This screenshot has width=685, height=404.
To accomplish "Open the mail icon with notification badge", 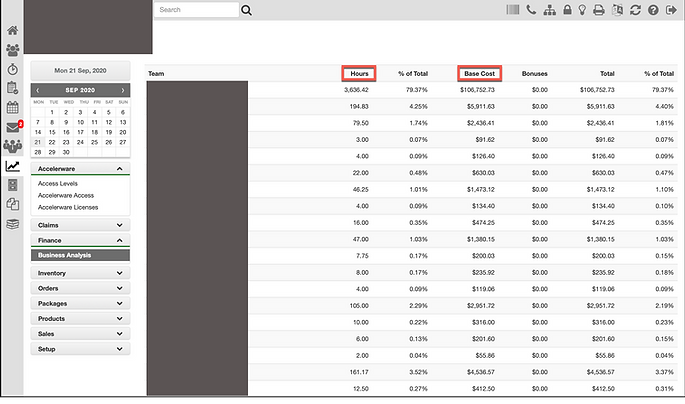I will [12, 127].
